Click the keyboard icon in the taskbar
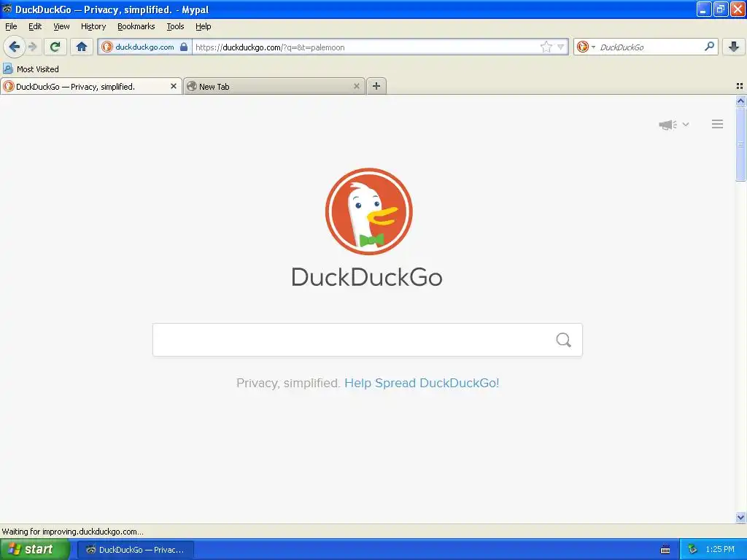This screenshot has height=560, width=747. 665,550
